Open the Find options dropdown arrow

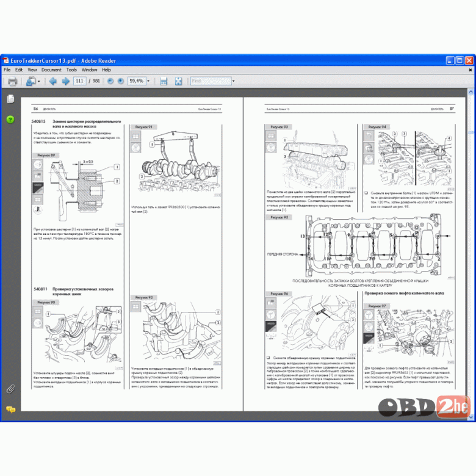click(233, 81)
